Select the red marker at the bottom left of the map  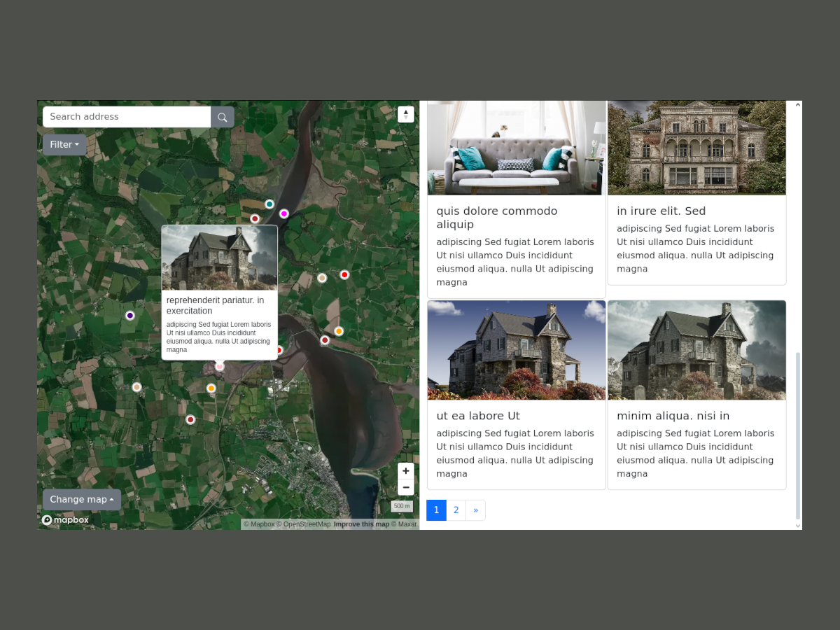(x=190, y=419)
